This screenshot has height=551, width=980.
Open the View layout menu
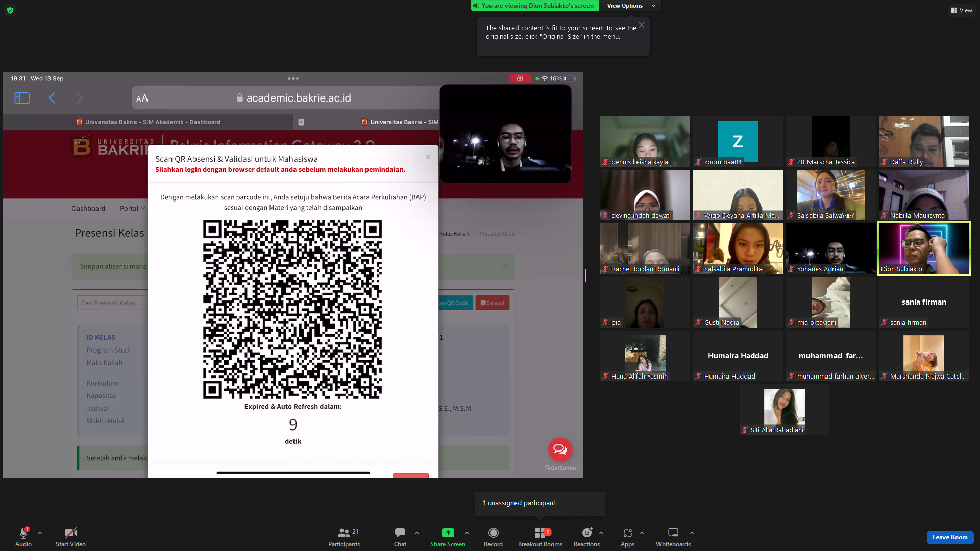pos(962,10)
